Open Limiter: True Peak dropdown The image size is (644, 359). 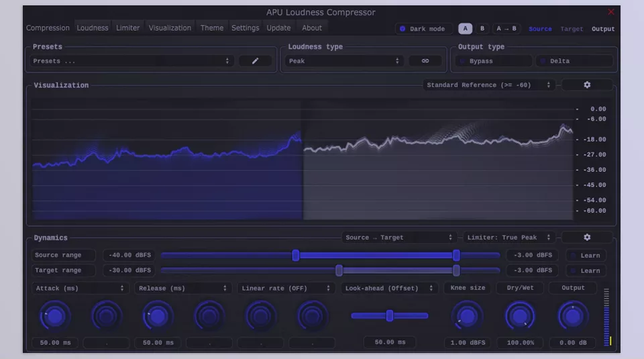508,237
